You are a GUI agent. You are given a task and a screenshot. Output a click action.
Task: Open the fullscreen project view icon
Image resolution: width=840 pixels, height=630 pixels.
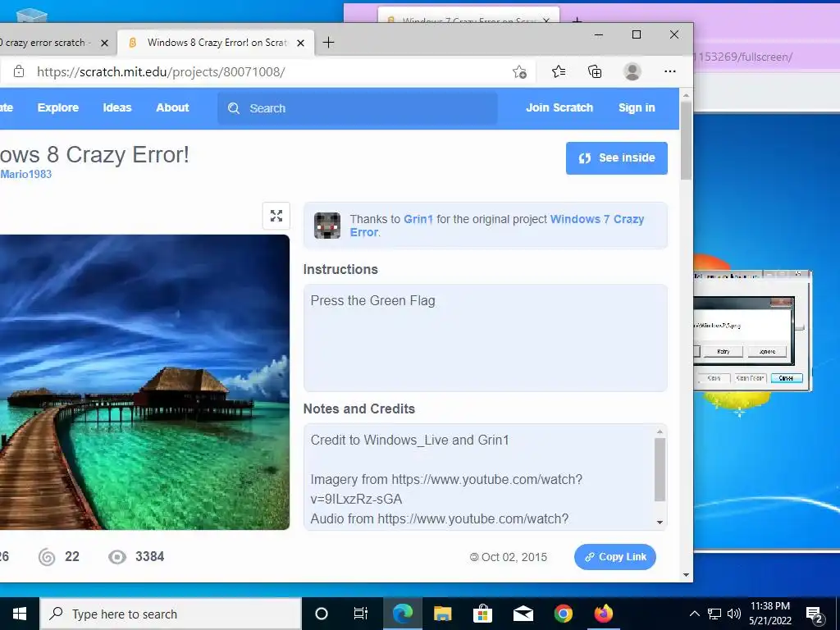point(276,216)
